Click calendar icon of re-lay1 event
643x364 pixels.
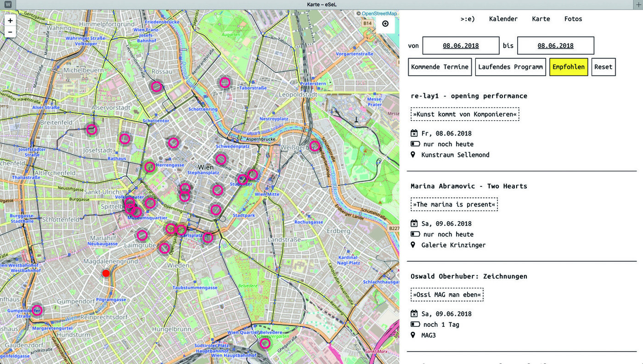coord(414,134)
